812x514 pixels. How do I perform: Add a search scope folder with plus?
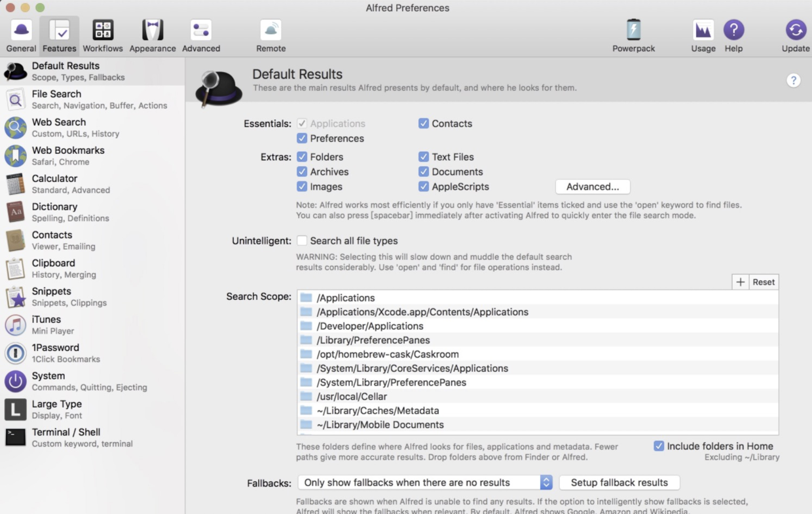[x=741, y=282]
